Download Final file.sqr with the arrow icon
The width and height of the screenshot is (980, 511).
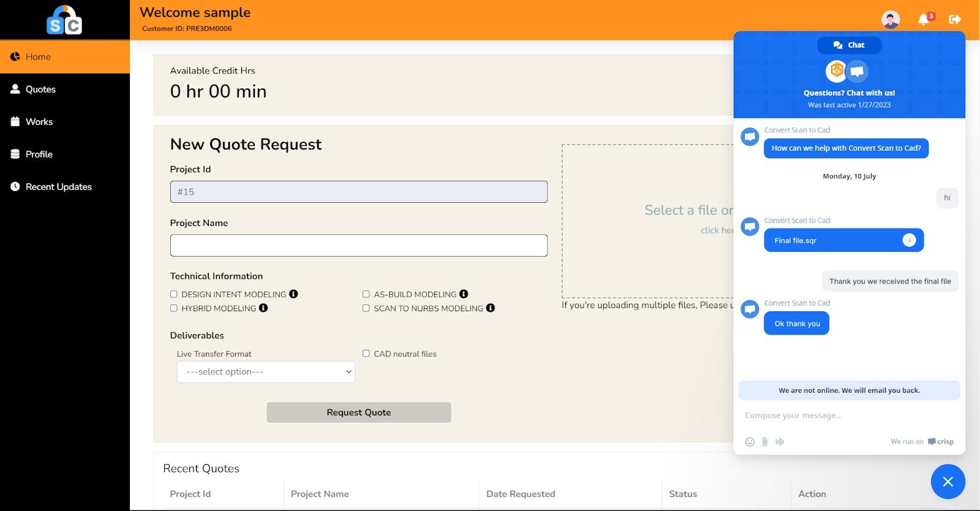pyautogui.click(x=909, y=240)
